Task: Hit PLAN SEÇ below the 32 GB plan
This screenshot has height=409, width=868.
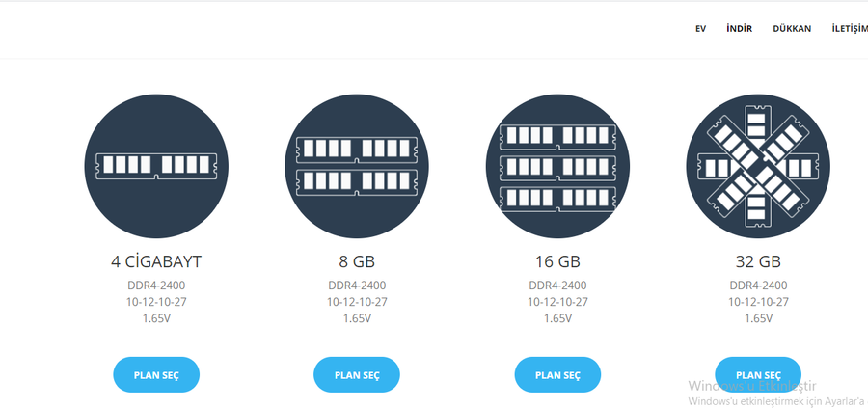Action: tap(758, 375)
